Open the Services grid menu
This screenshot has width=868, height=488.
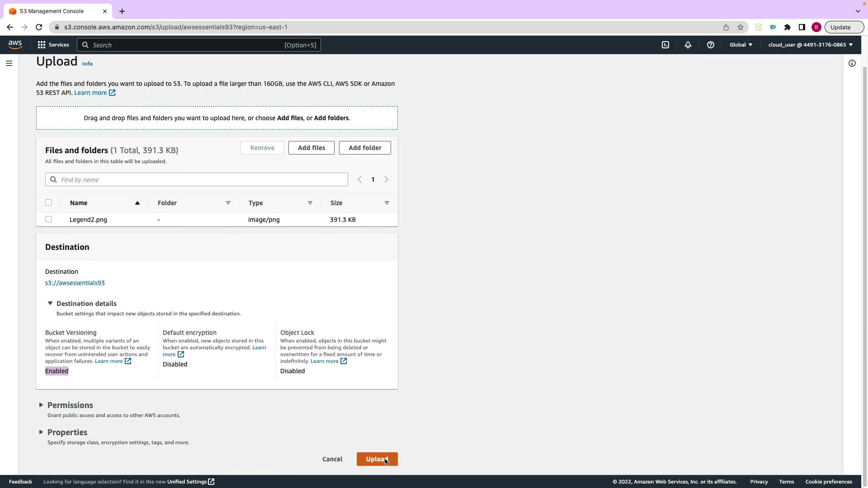pos(53,45)
